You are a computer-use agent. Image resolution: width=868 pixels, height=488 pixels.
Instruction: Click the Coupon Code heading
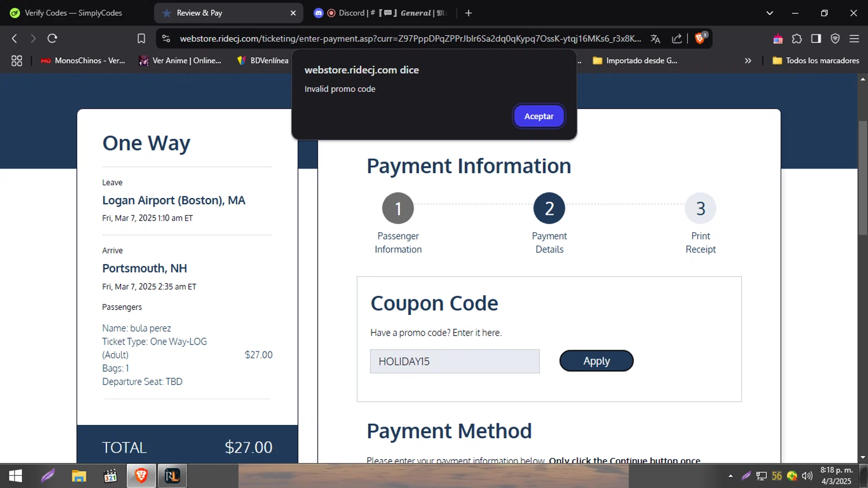click(434, 303)
